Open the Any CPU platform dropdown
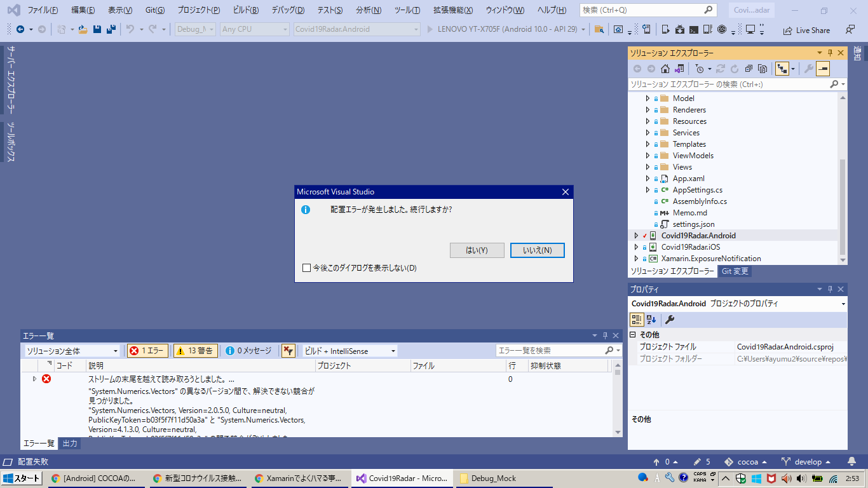This screenshot has width=868, height=488. coord(253,29)
